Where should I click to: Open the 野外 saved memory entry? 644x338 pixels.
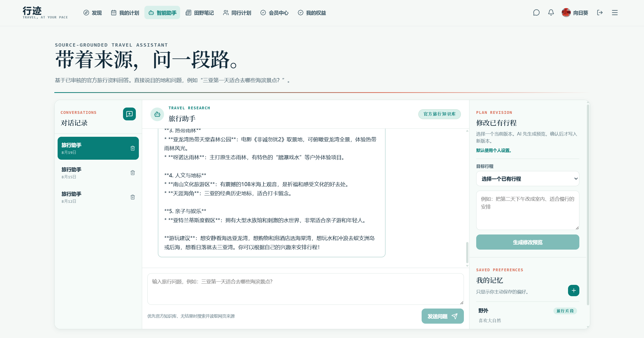(528, 315)
